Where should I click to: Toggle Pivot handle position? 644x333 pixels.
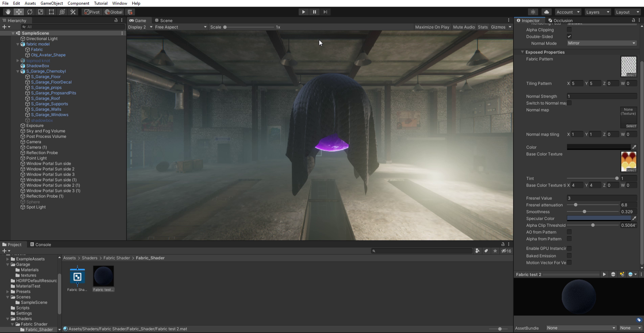pos(92,12)
